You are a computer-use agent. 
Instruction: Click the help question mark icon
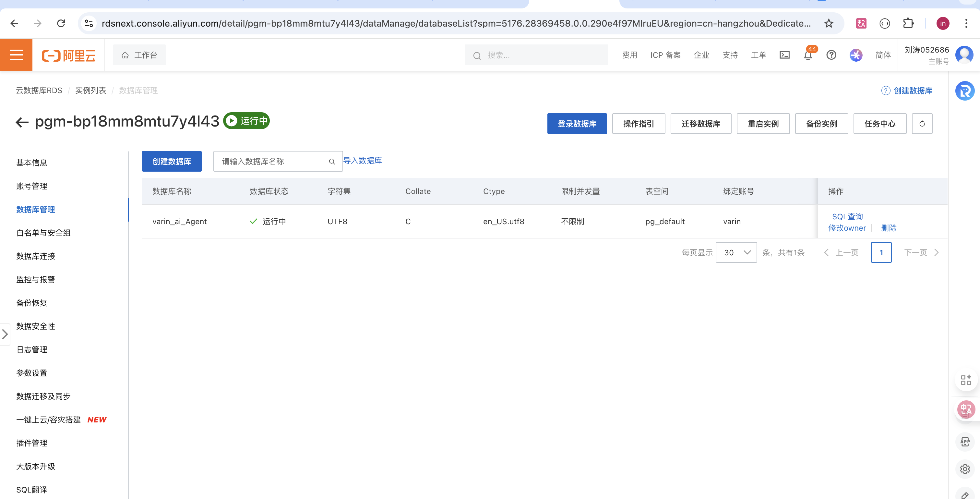click(831, 55)
